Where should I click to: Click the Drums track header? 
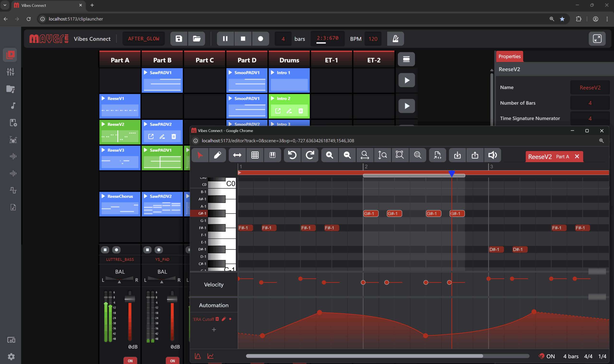click(x=289, y=60)
